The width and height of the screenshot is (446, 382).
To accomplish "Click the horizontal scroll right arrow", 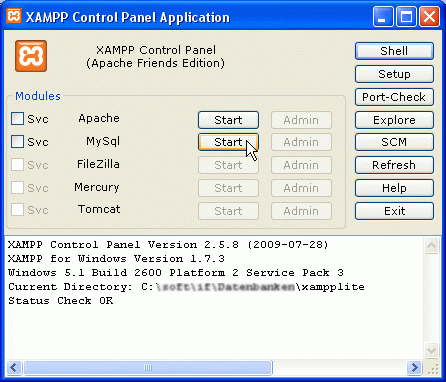I will coord(415,368).
